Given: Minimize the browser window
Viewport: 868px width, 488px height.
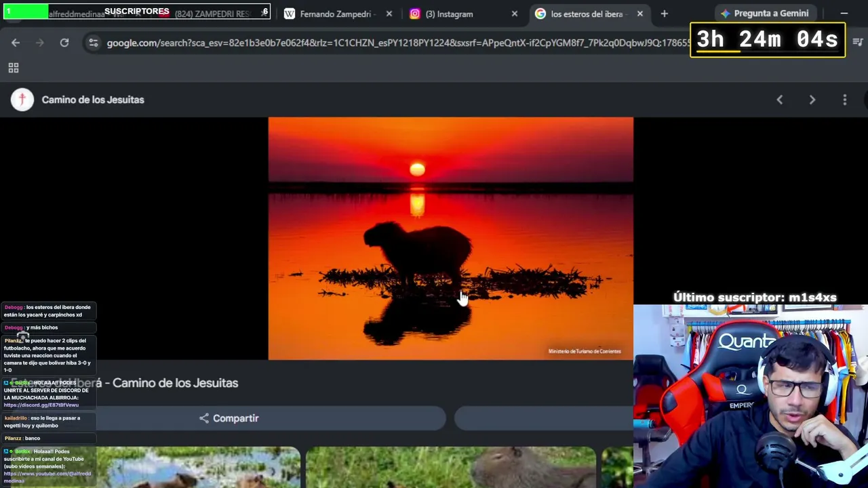Looking at the screenshot, I should [x=844, y=14].
